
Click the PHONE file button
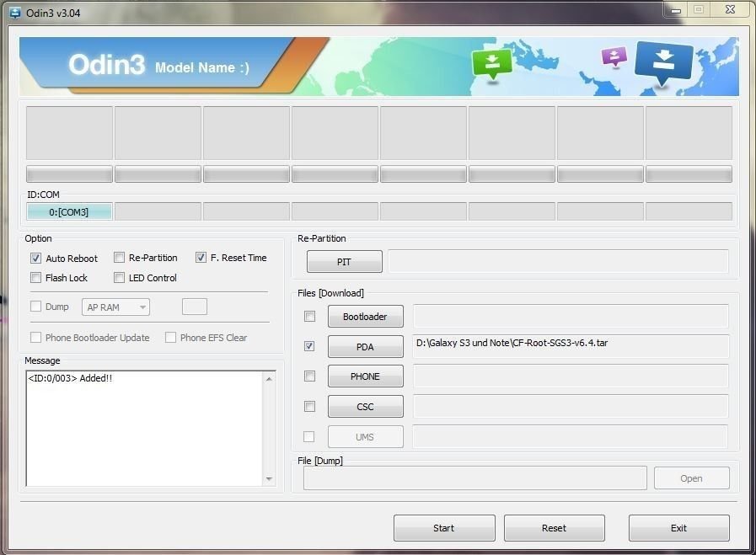366,376
